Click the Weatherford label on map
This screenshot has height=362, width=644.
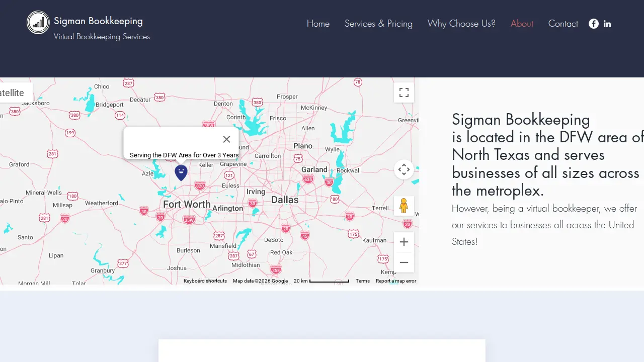point(102,203)
